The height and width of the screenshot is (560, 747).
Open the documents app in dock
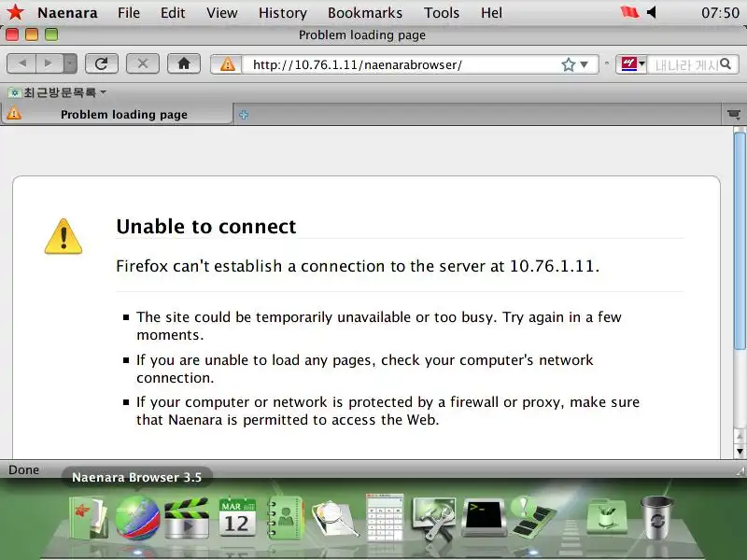point(88,518)
